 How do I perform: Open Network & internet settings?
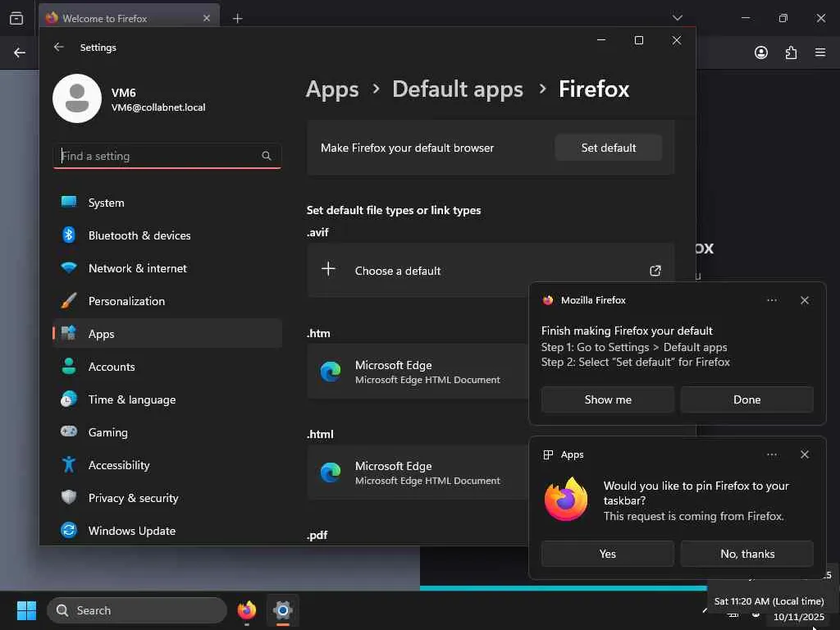tap(167, 268)
